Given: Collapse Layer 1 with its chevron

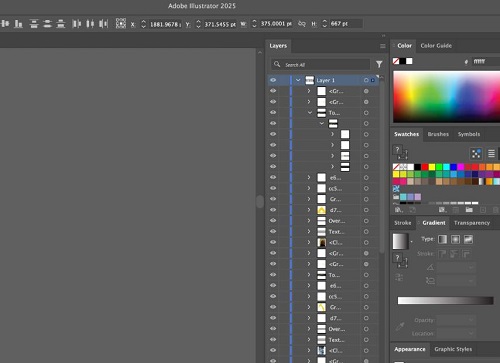Looking at the screenshot, I should coord(298,80).
